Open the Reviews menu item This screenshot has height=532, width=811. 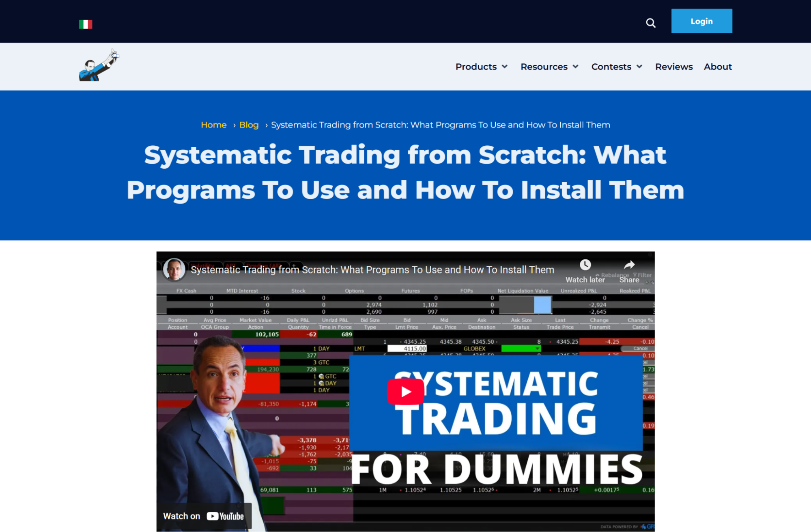point(674,67)
